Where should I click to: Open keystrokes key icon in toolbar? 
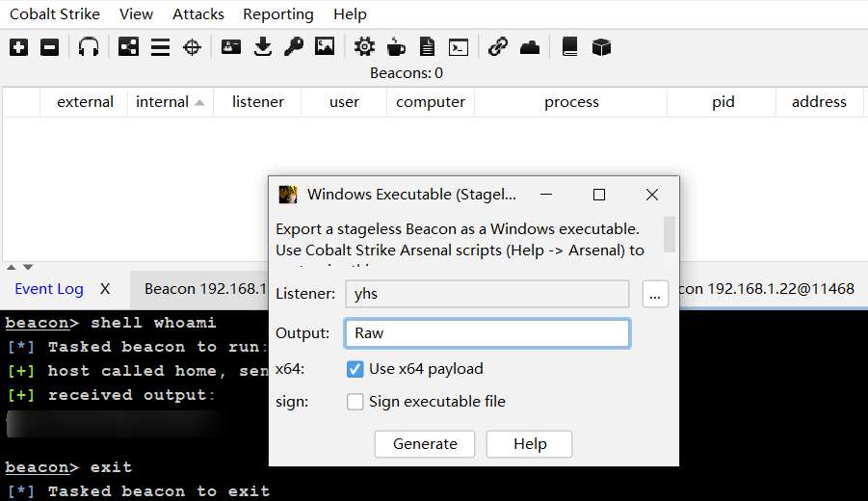click(x=294, y=47)
